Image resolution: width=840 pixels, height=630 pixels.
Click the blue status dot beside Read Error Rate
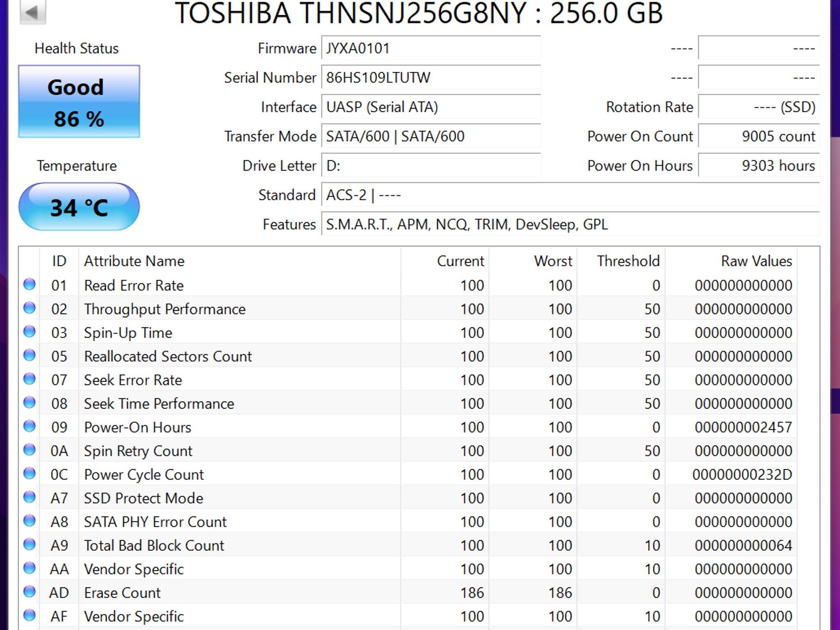coord(29,285)
